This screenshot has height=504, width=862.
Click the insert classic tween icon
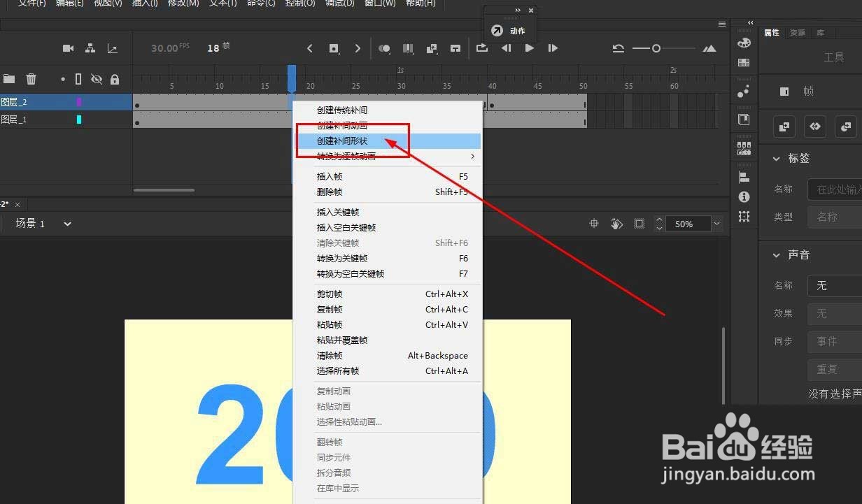[432, 48]
